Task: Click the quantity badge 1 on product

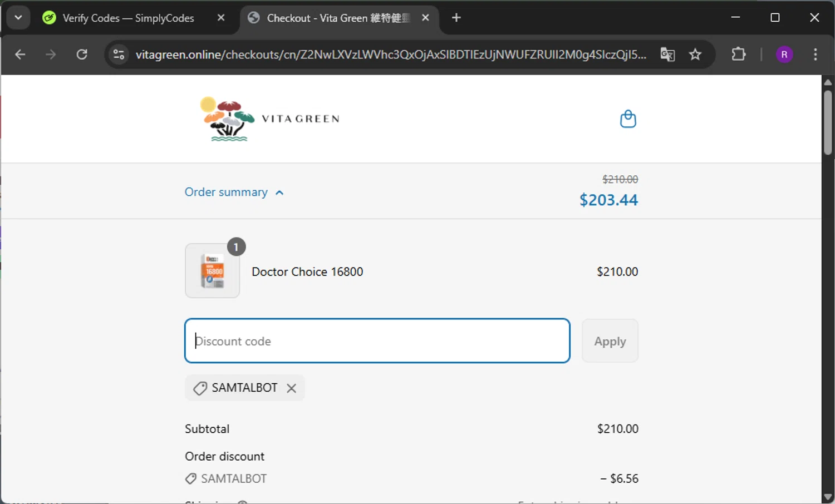Action: [x=236, y=247]
